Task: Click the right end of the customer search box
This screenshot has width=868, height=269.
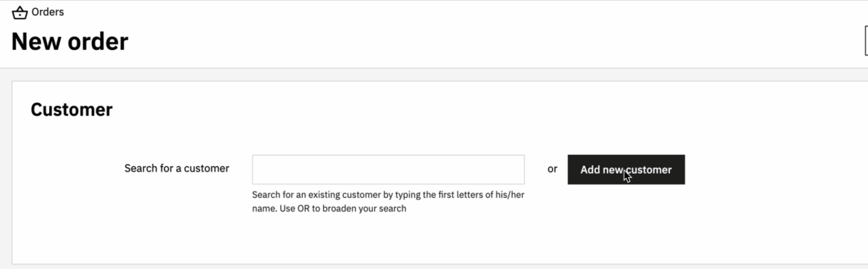Action: tap(513, 170)
